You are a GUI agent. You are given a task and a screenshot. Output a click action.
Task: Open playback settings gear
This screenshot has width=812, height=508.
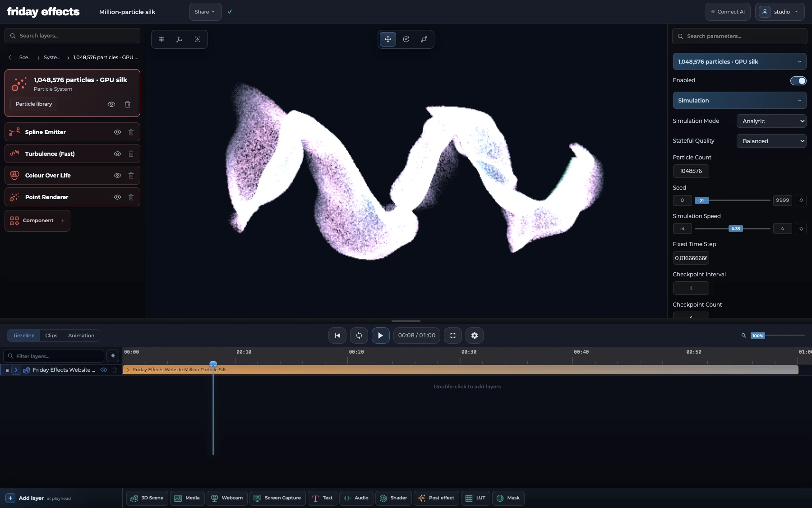(x=475, y=336)
